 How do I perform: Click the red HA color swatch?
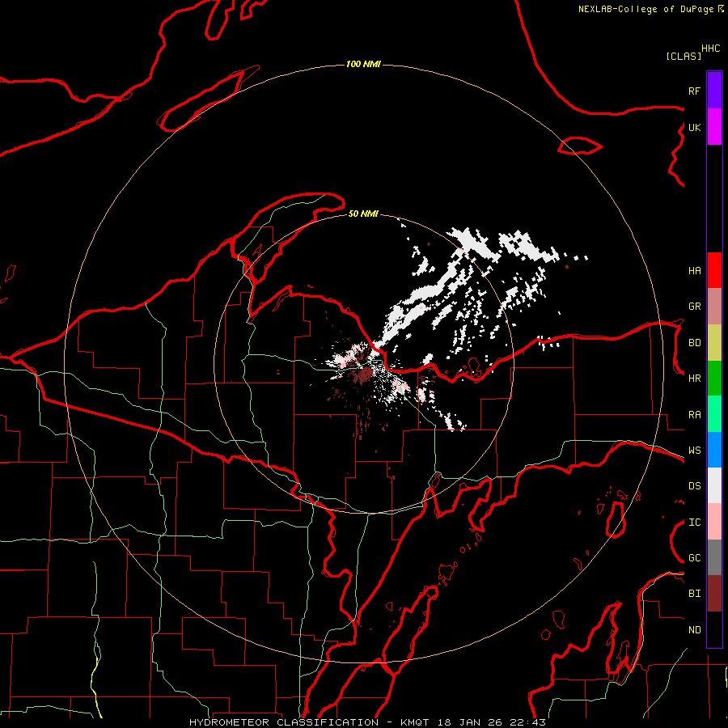pos(714,270)
